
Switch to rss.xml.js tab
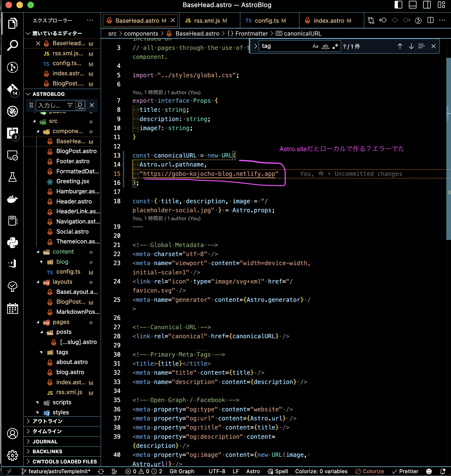pos(210,21)
